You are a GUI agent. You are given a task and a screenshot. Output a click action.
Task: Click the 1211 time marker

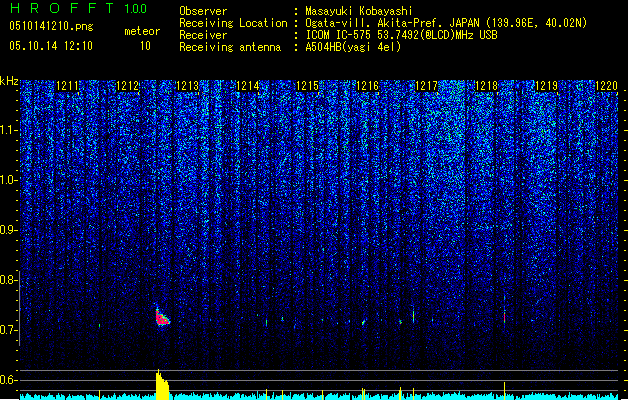click(x=67, y=86)
